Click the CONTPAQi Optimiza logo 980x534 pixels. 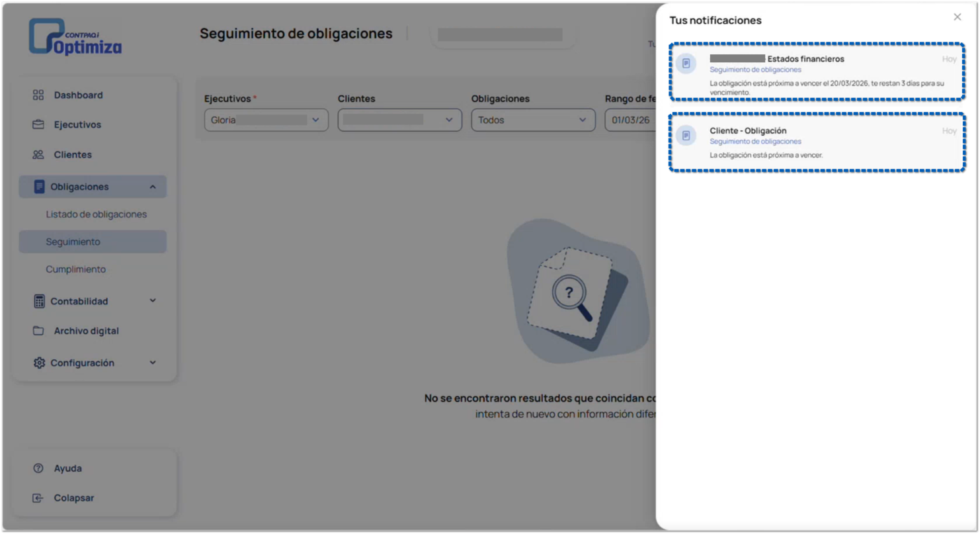pyautogui.click(x=75, y=37)
